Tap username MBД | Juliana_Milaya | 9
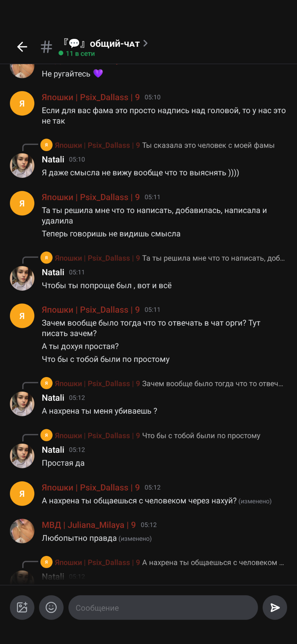 tap(89, 525)
